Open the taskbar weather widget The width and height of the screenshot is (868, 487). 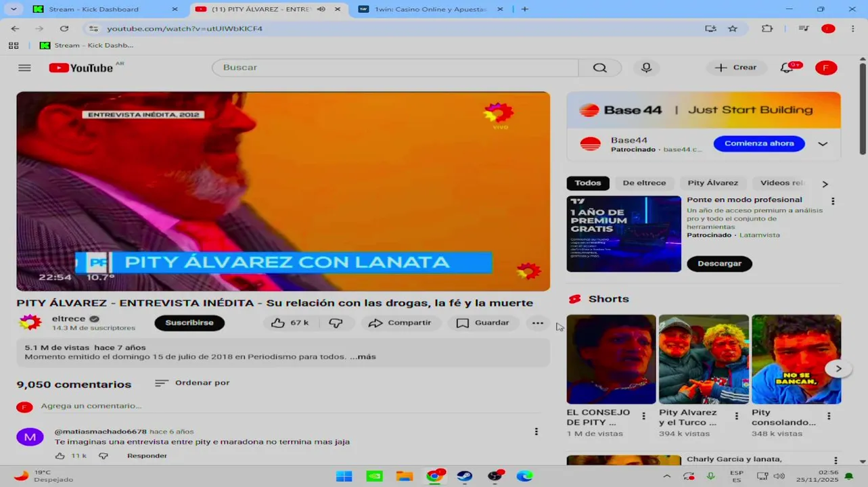click(x=45, y=476)
